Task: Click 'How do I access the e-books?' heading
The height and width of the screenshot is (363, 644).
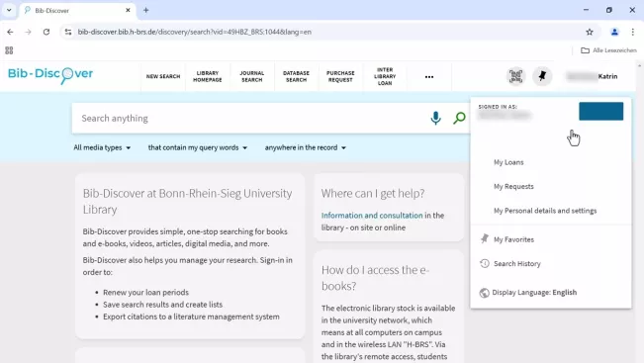Action: pos(375,278)
